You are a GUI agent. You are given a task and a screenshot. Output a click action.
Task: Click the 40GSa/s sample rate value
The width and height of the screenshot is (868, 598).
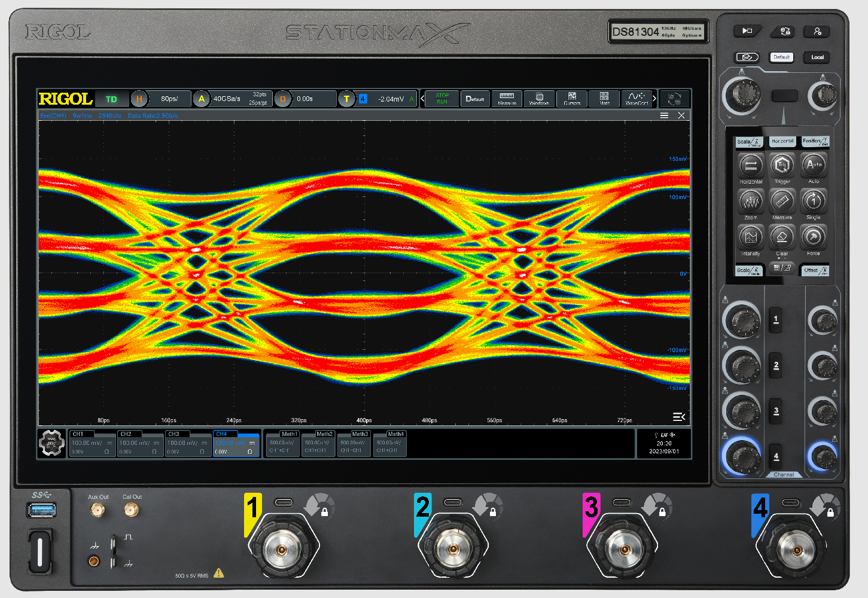pyautogui.click(x=227, y=99)
